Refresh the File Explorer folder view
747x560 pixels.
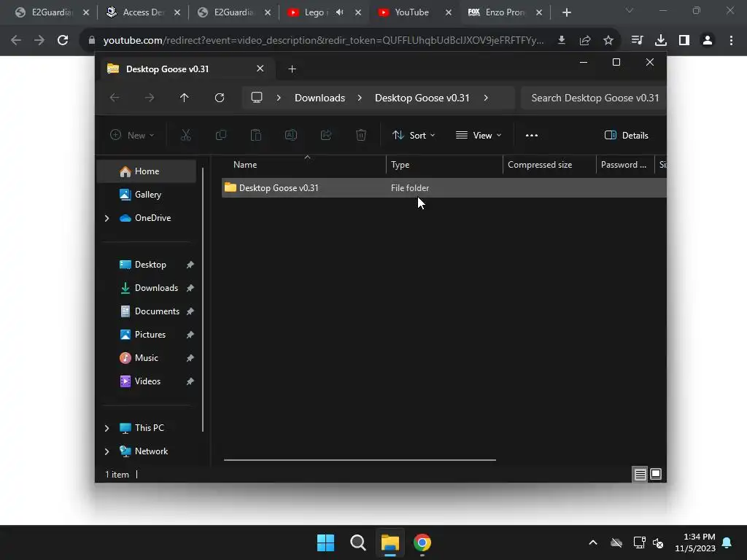pyautogui.click(x=220, y=98)
